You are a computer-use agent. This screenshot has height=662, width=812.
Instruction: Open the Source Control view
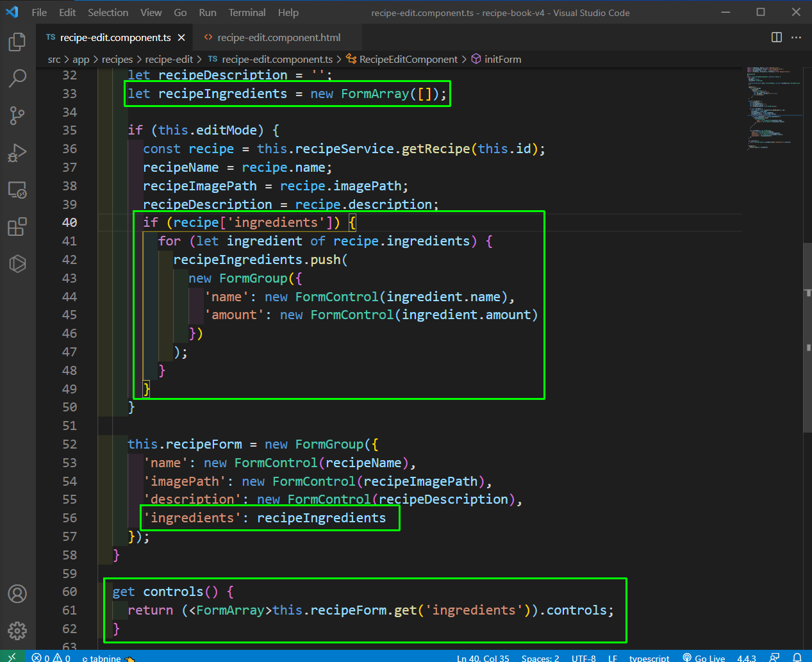coord(17,115)
